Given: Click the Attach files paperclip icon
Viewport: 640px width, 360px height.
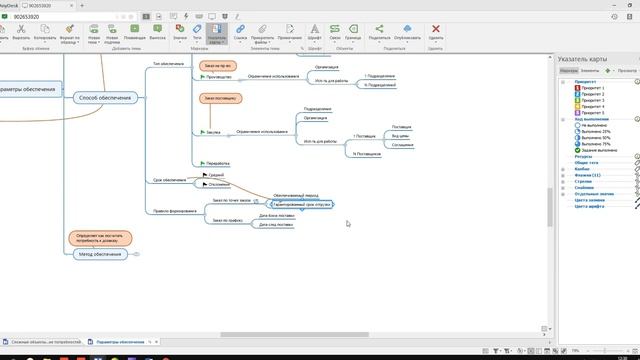Looking at the screenshot, I should 262,29.
